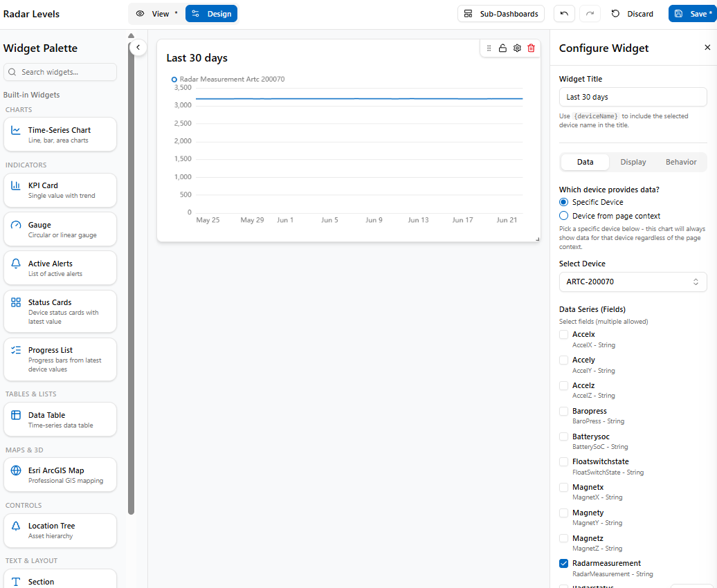717x588 pixels.
Task: Click the Section text icon
Action: click(x=16, y=581)
